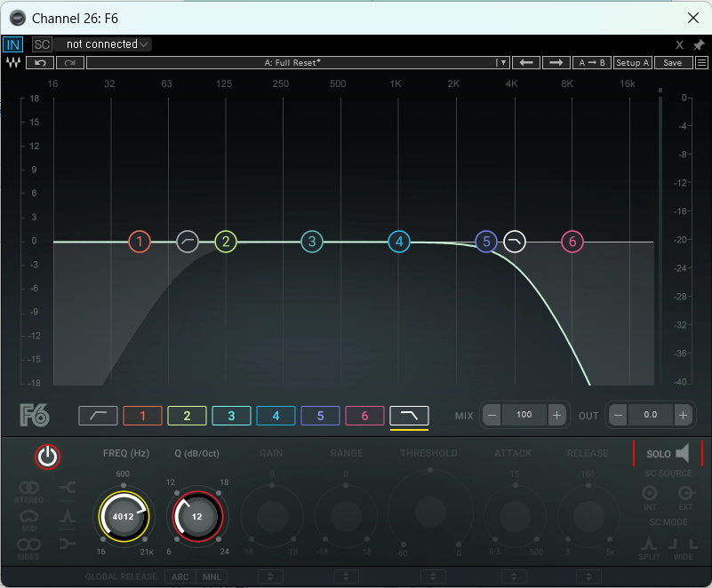Enable SOLO for the selected band

click(x=668, y=454)
